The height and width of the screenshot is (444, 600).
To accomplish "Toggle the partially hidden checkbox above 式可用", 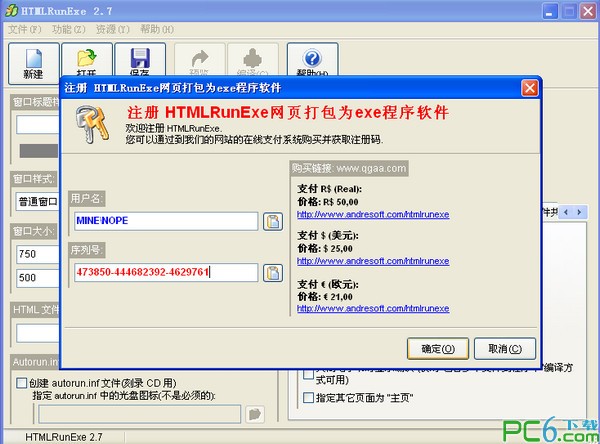I will pyautogui.click(x=308, y=374).
